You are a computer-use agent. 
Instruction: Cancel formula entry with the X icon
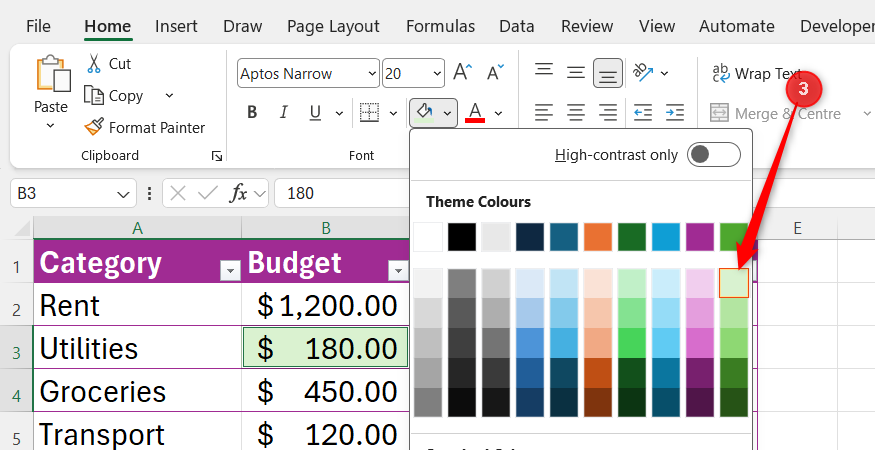click(x=177, y=194)
